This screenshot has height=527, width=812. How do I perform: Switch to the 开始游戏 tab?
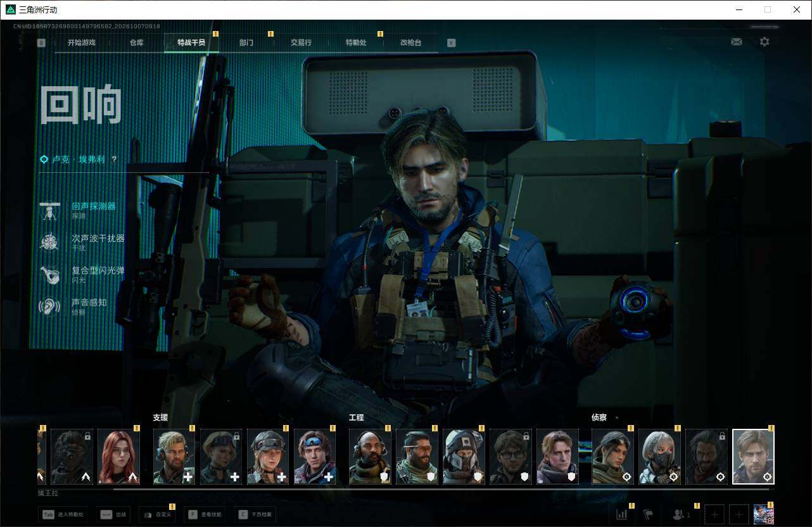click(x=82, y=43)
